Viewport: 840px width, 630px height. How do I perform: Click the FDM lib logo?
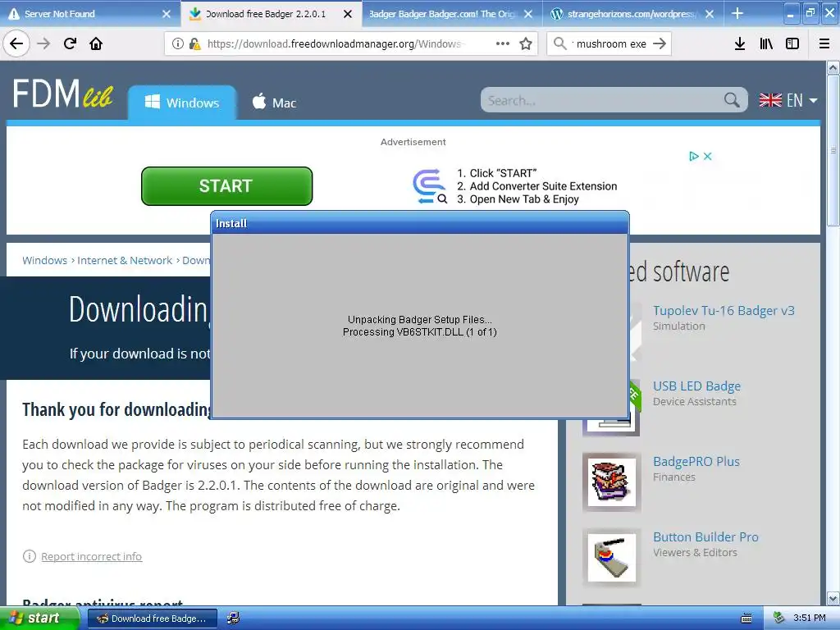pyautogui.click(x=62, y=94)
